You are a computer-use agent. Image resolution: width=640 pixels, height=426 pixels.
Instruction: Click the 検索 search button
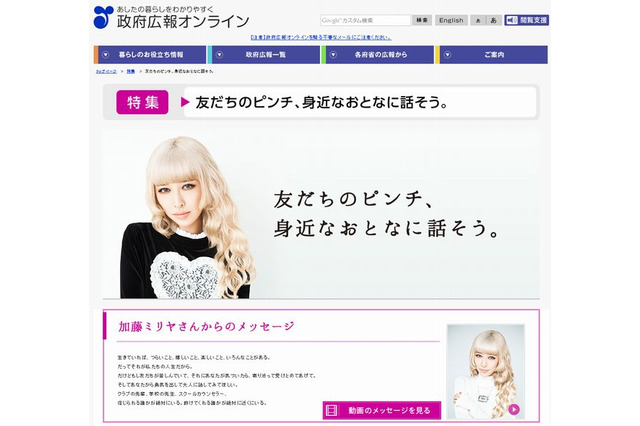(x=422, y=20)
